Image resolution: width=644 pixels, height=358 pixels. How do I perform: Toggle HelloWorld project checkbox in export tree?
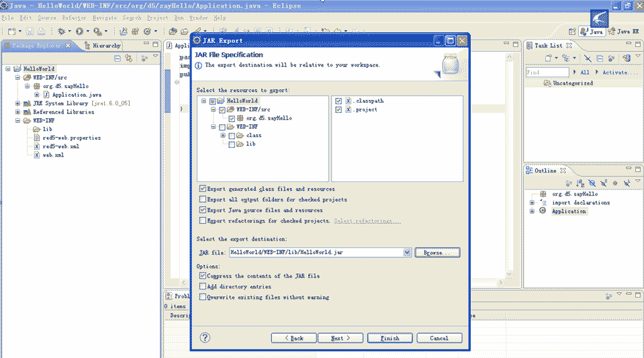coord(212,101)
